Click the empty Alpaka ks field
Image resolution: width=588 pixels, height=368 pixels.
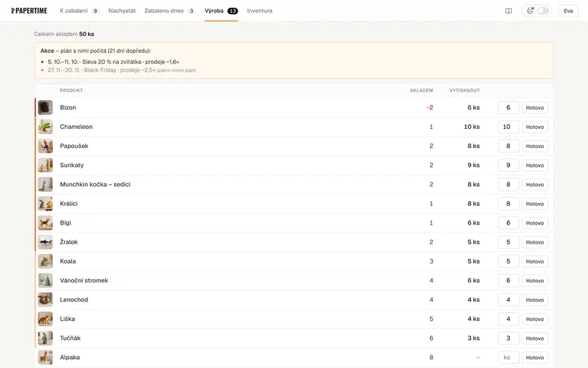click(509, 357)
